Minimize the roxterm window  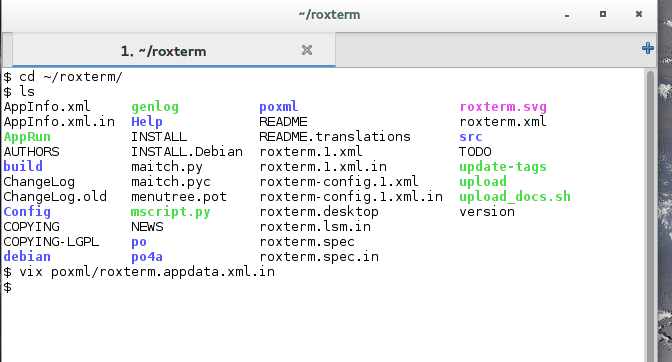tap(567, 15)
